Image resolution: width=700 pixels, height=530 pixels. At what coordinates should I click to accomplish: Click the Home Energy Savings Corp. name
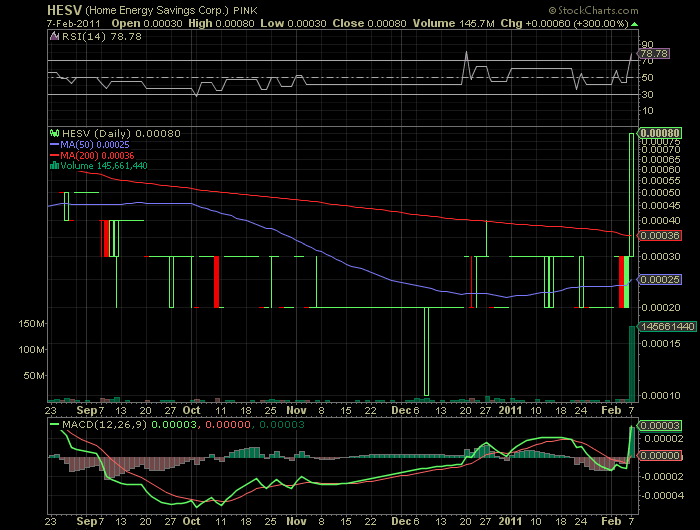coord(157,10)
